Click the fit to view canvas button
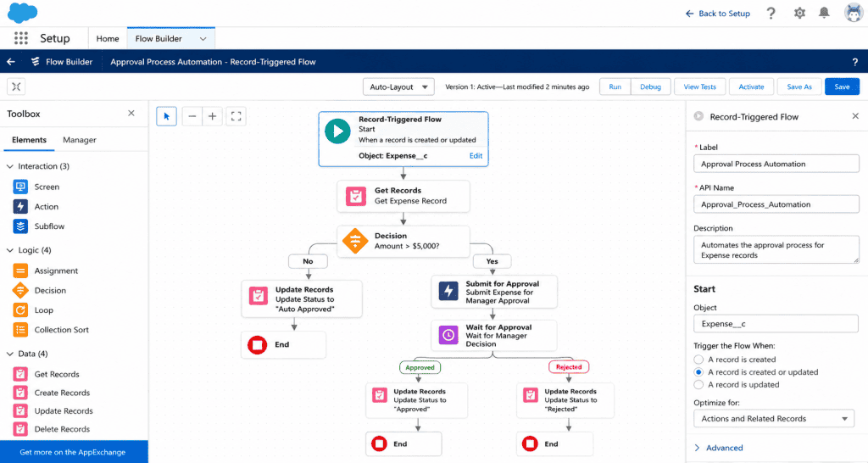Viewport: 868px width, 463px height. 236,116
